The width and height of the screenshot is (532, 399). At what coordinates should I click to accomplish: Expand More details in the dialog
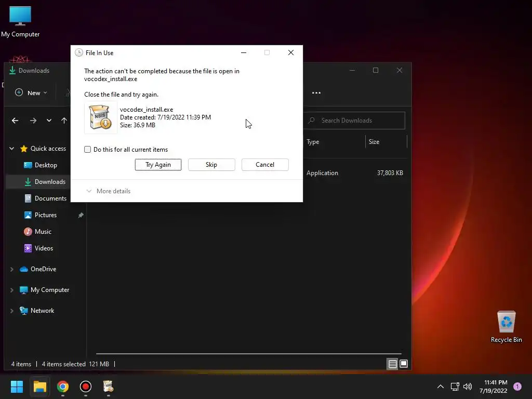(109, 191)
